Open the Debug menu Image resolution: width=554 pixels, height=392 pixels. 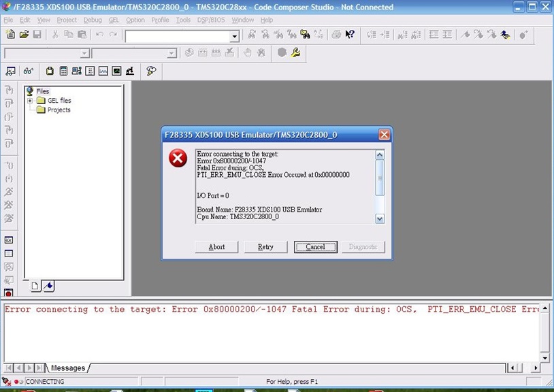coord(93,20)
